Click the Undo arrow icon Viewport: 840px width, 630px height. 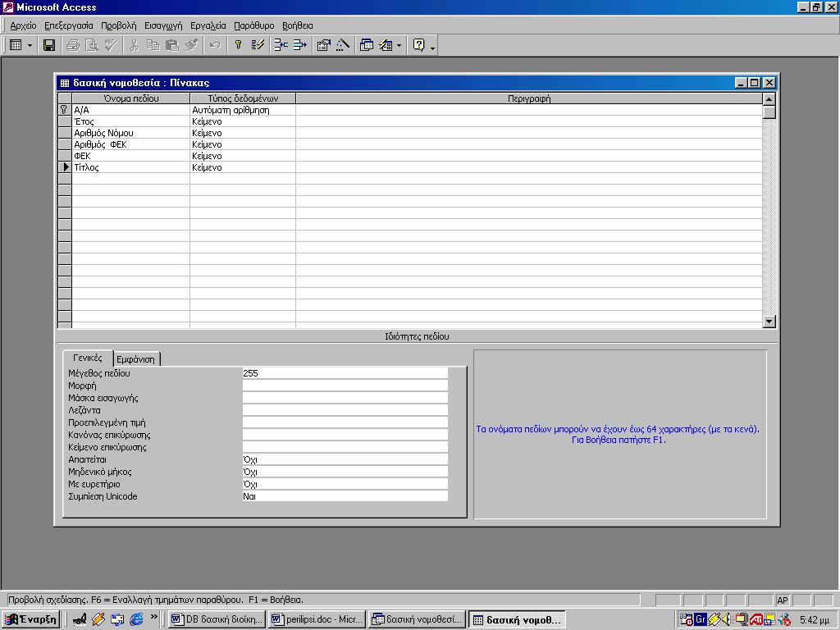coord(215,46)
